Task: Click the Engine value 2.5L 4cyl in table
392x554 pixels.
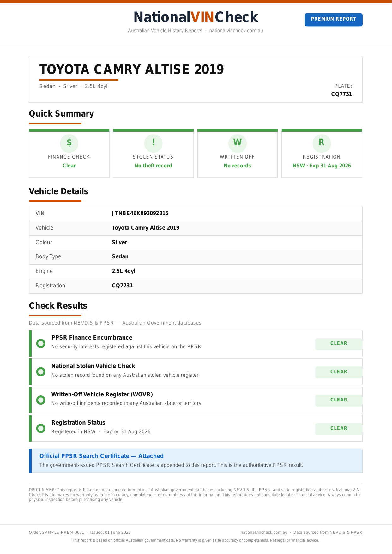Action: tap(124, 271)
